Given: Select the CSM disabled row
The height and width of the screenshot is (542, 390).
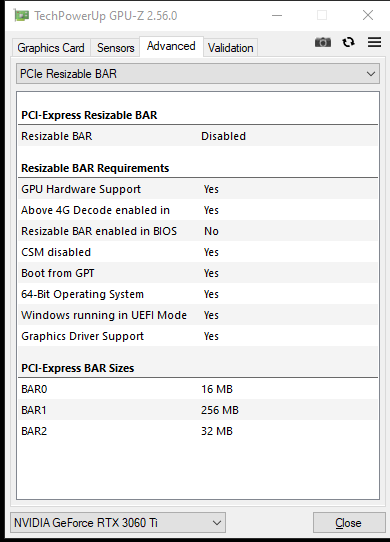Looking at the screenshot, I should coord(198,252).
